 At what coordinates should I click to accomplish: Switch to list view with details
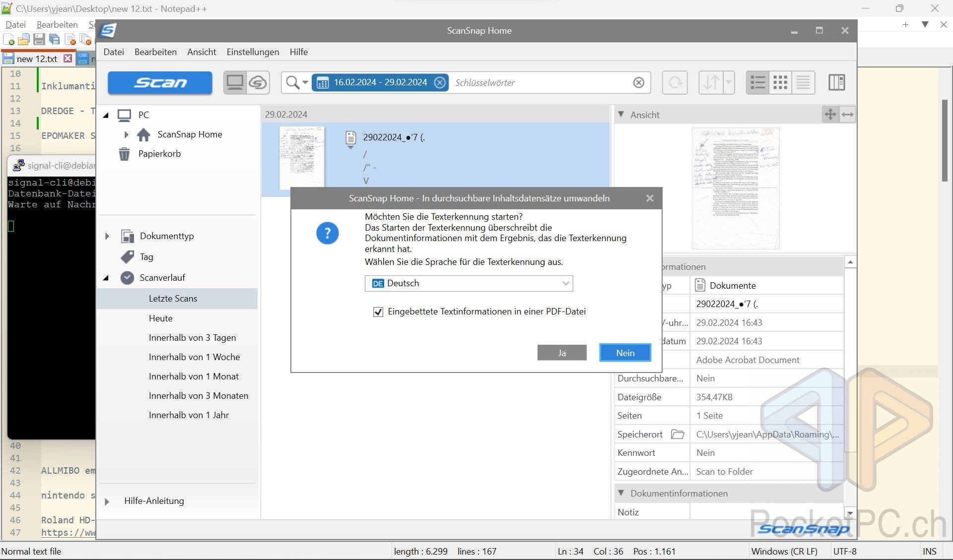point(757,82)
